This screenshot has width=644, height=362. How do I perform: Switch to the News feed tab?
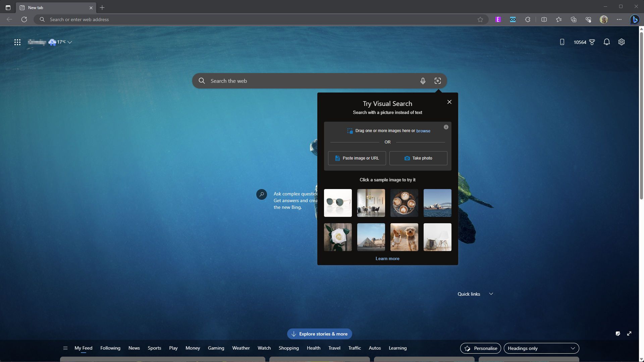tap(134, 348)
